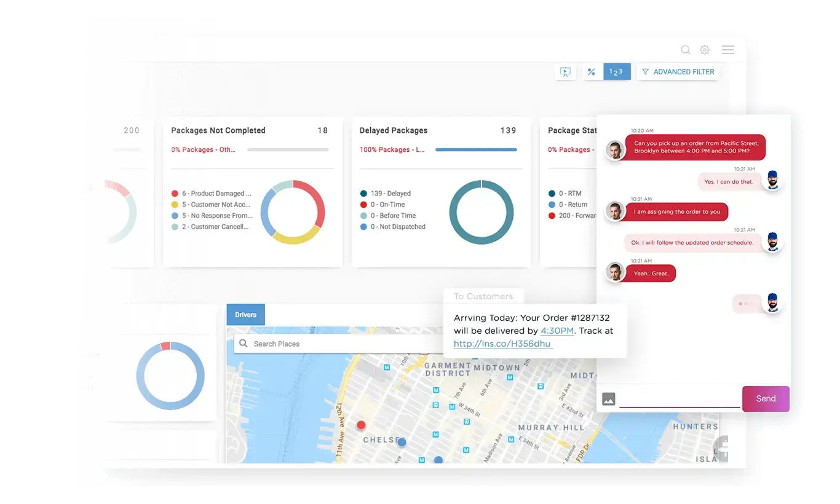Click the '0 - Return' legend entry
The width and height of the screenshot is (840, 504).
tap(568, 204)
